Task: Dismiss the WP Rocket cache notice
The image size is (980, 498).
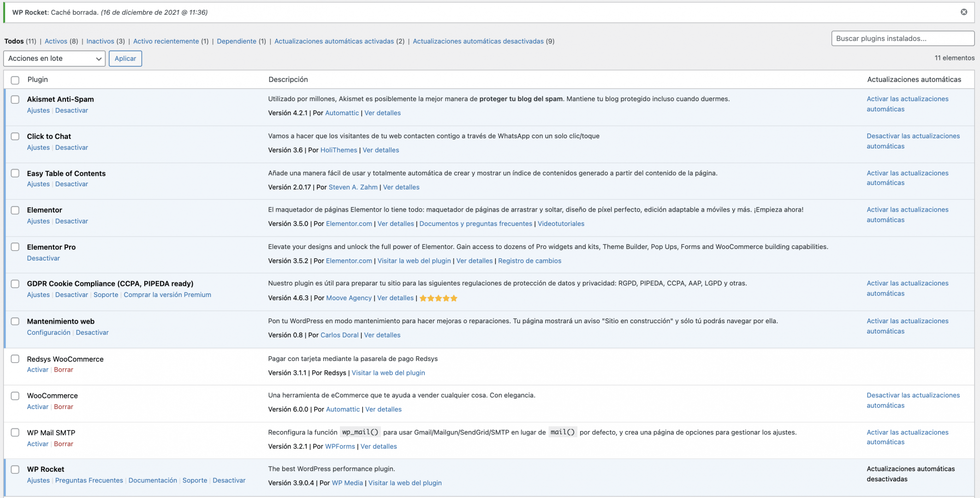Action: (963, 12)
